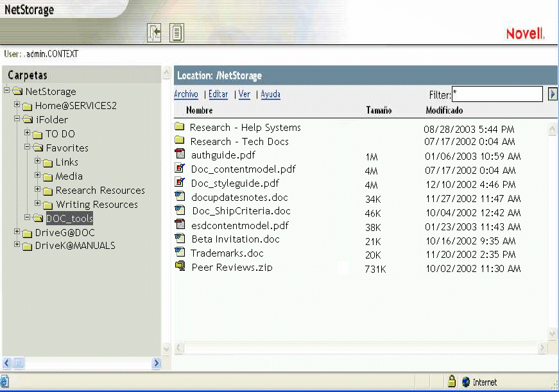Image resolution: width=559 pixels, height=392 pixels.
Task: Sort by the Modificado column header
Action: 444,110
